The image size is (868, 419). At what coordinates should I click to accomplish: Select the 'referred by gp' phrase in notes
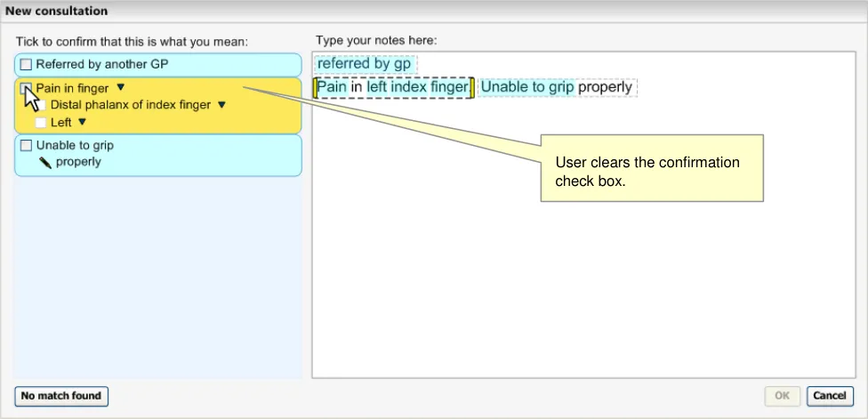coord(364,64)
